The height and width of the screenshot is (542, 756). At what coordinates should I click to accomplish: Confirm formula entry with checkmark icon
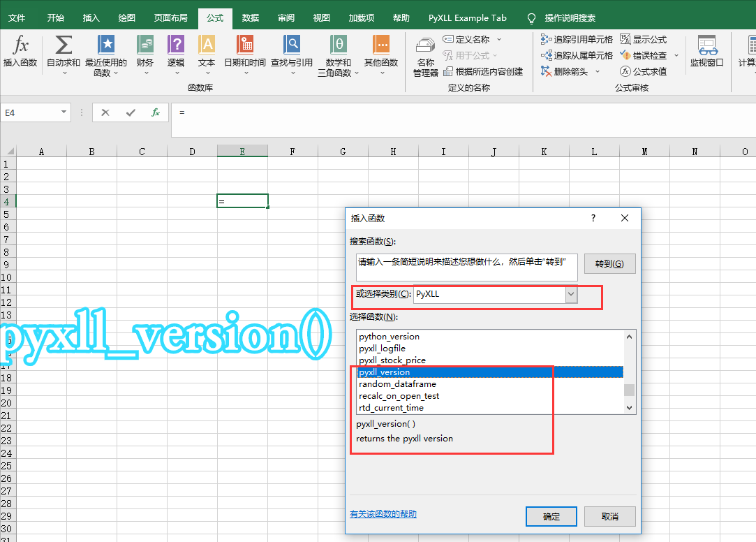tap(131, 112)
